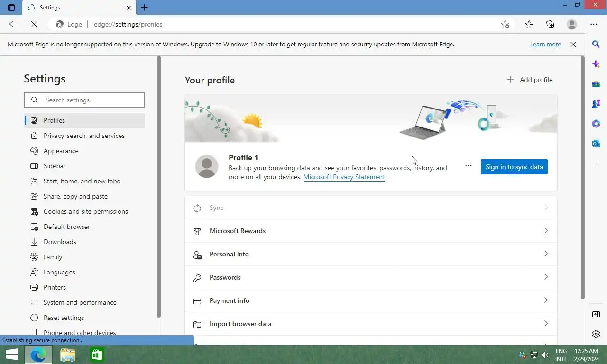Open Family settings
The height and width of the screenshot is (364, 607).
84,257
